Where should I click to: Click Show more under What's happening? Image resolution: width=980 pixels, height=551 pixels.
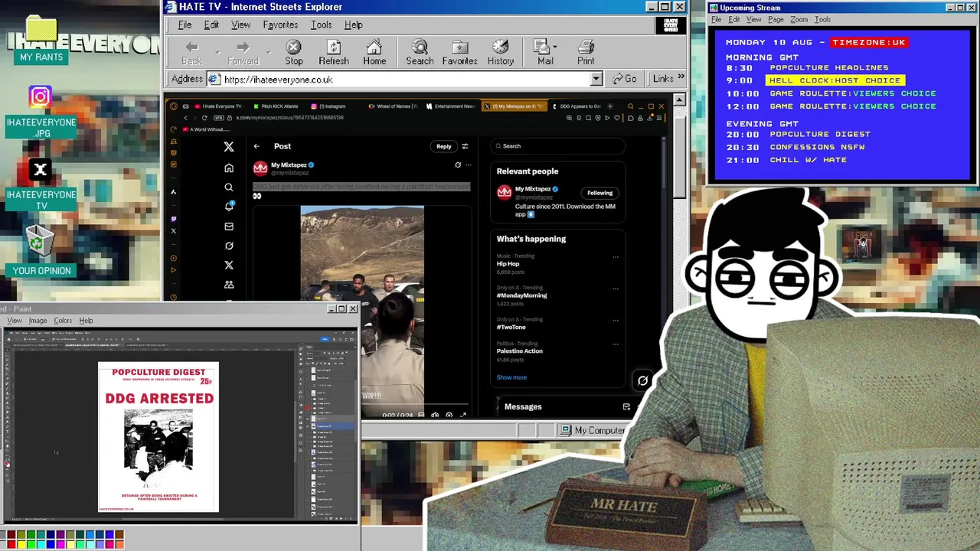(x=511, y=377)
